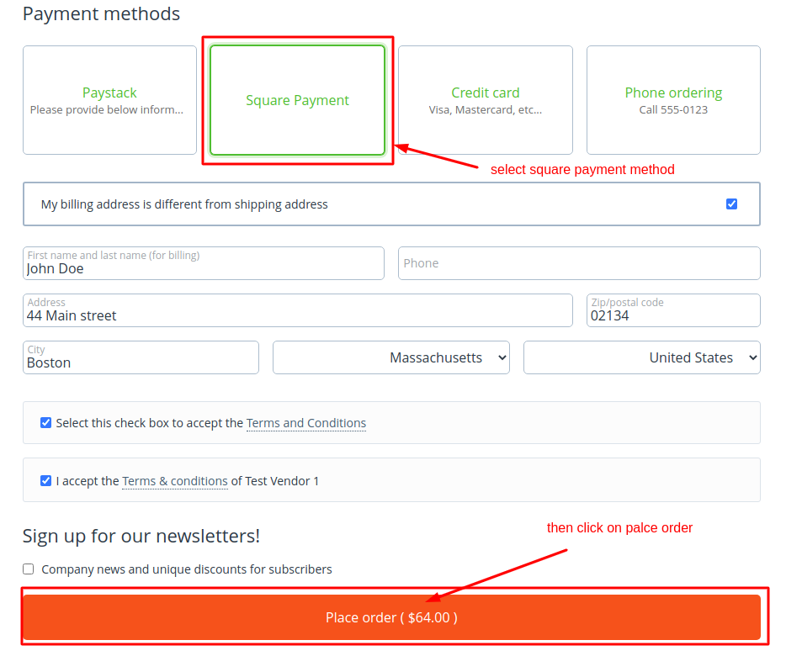The height and width of the screenshot is (672, 802).
Task: Pick the Phone ordering payment method
Action: [x=673, y=100]
